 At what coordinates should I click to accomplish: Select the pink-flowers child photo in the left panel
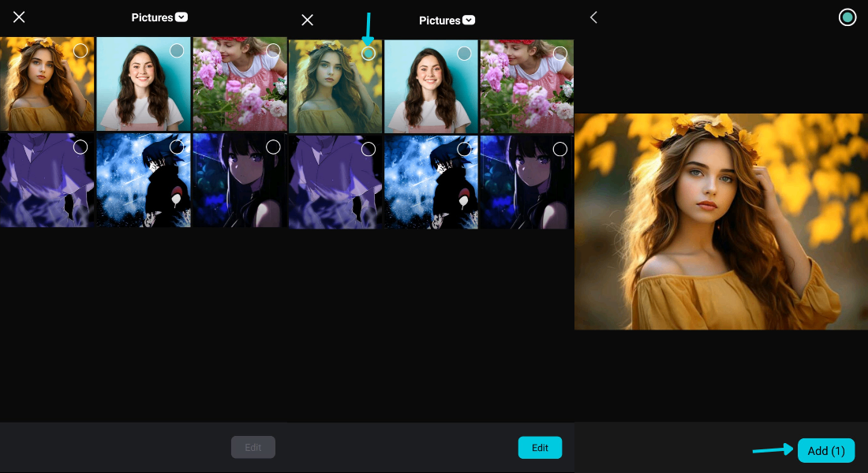(x=273, y=51)
